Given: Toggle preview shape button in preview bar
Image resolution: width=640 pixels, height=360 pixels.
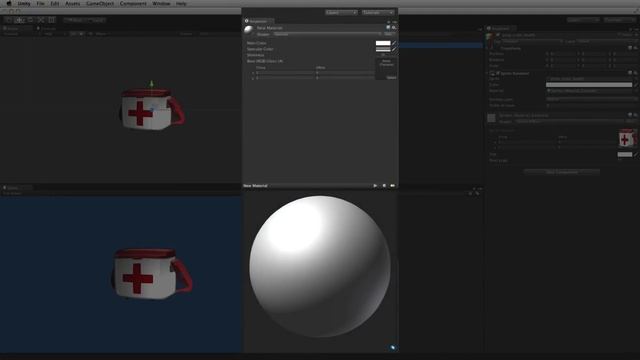Looking at the screenshot, I should pos(384,186).
